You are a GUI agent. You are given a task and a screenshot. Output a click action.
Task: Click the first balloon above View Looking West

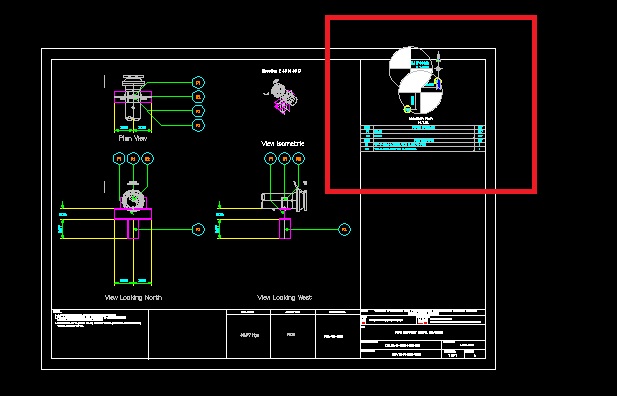pos(270,159)
